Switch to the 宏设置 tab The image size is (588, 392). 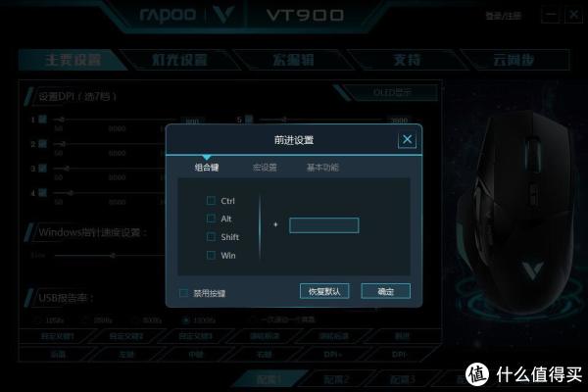click(x=265, y=168)
